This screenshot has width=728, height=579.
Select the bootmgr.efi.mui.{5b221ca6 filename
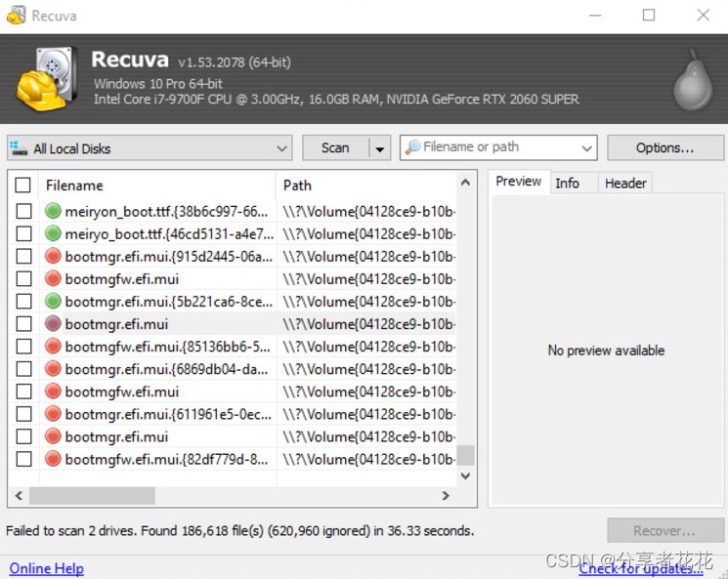click(x=169, y=302)
